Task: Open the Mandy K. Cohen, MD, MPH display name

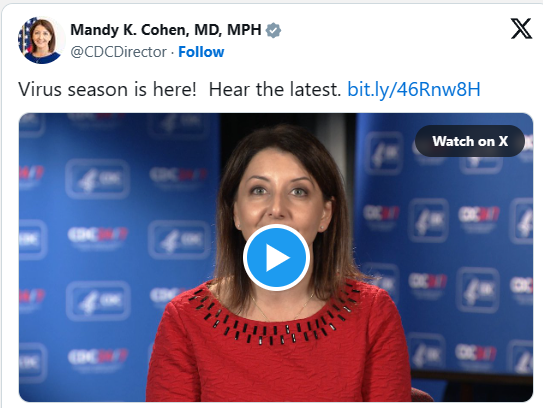Action: tap(166, 30)
